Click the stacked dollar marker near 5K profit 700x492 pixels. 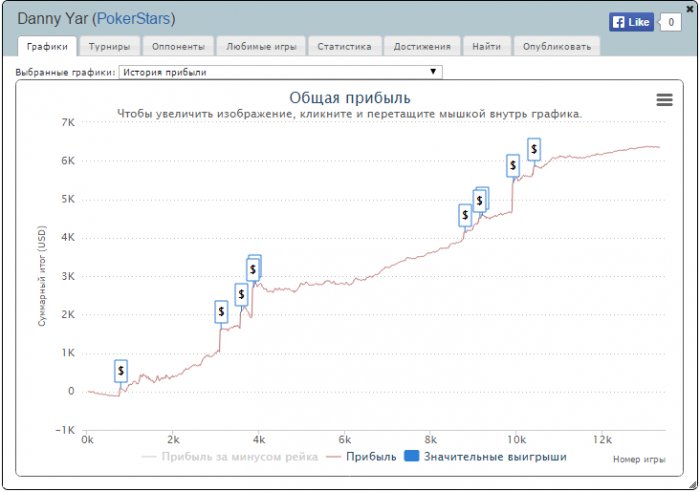480,200
